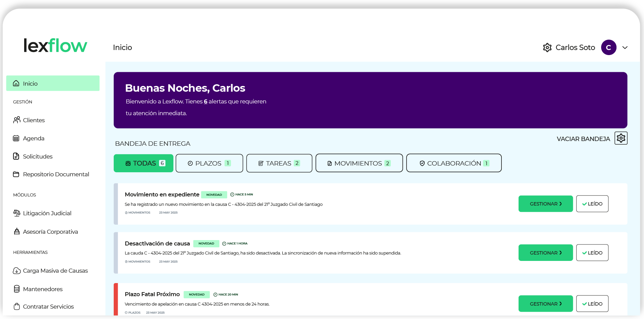Mark Movimiento en expediente as Leído

tap(592, 204)
